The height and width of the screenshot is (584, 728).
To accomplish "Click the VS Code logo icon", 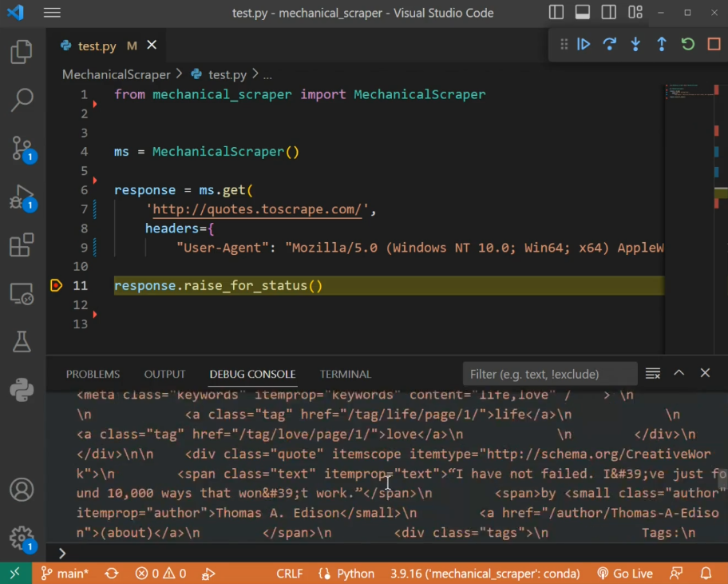I will [x=15, y=12].
